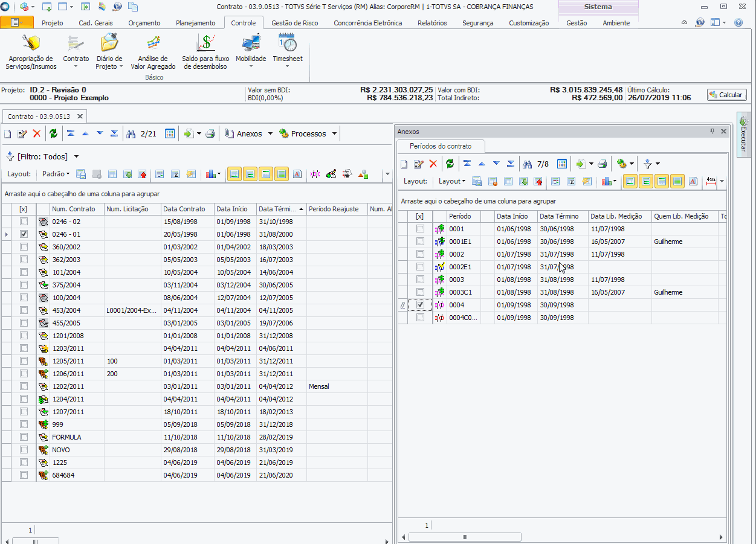Click the edit record icon in Contrato toolbar
Screen dimensions: 756x544
pyautogui.click(x=22, y=134)
